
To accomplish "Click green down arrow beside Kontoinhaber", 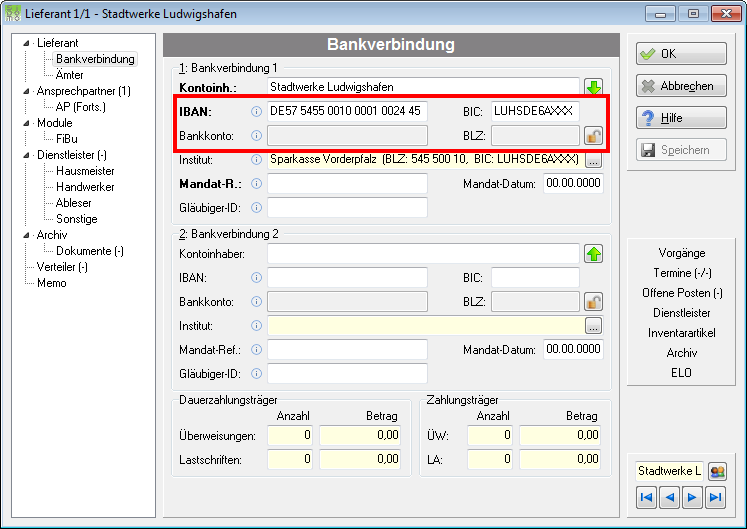I will pos(594,87).
